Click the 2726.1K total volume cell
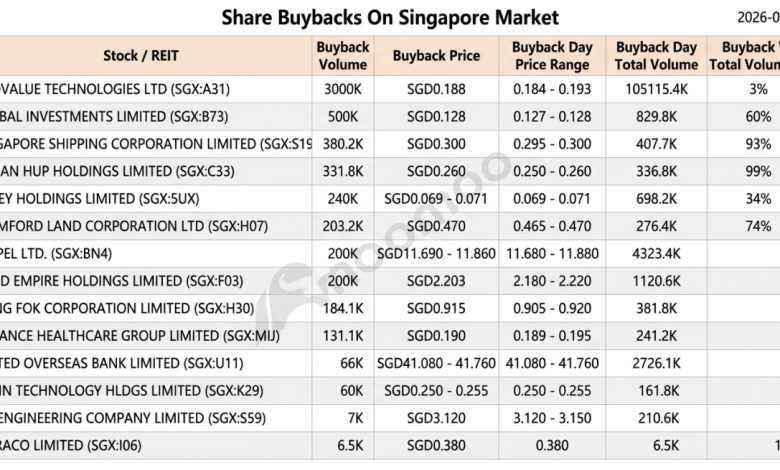780x470 pixels. (656, 363)
